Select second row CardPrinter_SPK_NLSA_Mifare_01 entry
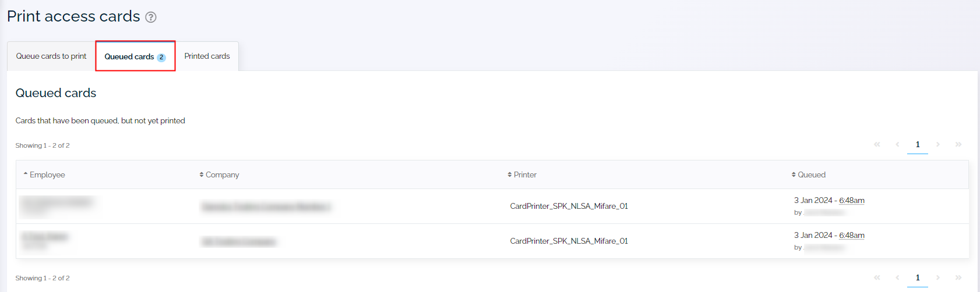 click(x=569, y=241)
